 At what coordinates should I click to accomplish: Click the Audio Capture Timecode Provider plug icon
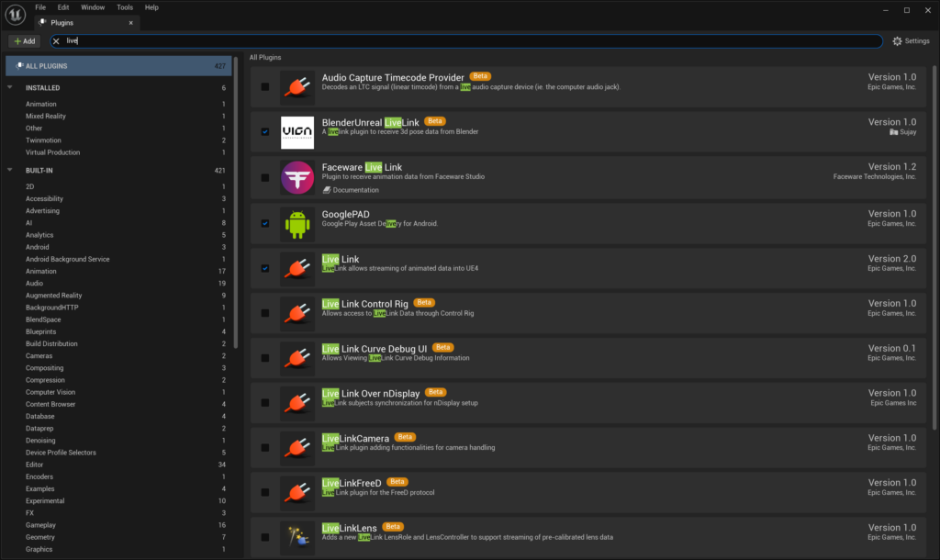pyautogui.click(x=297, y=87)
